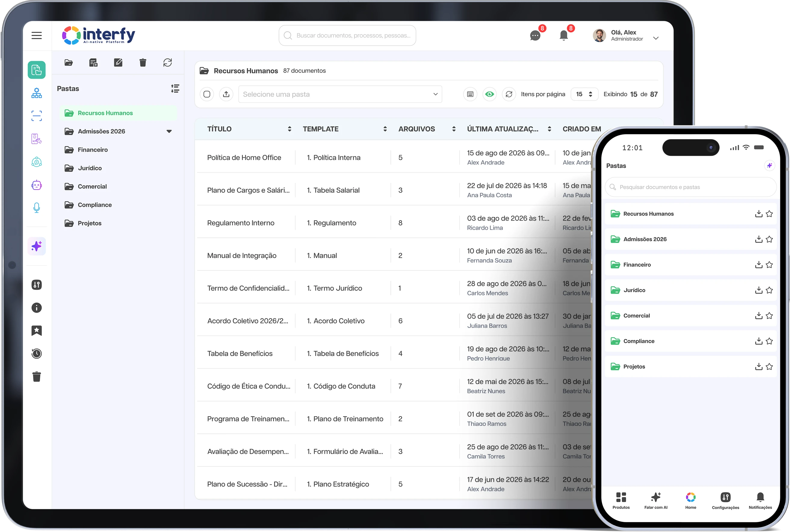Select the Financeiro folder in sidebar tree
Screen dimensions: 790x532
tap(118, 150)
